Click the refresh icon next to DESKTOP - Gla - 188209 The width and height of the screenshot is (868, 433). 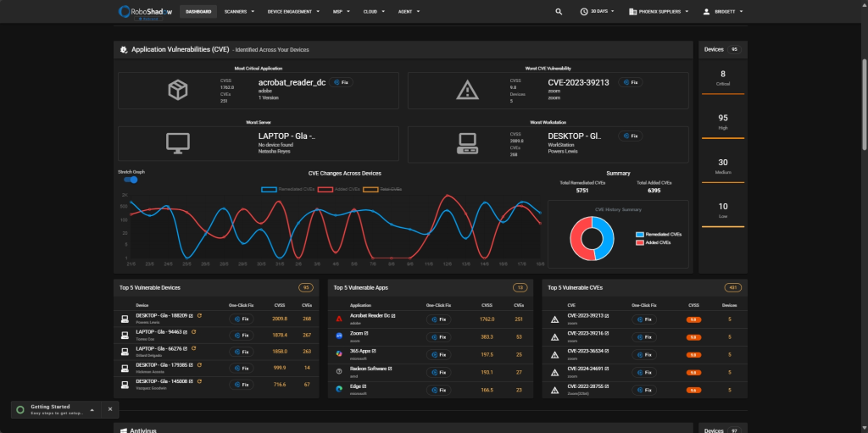pos(199,315)
